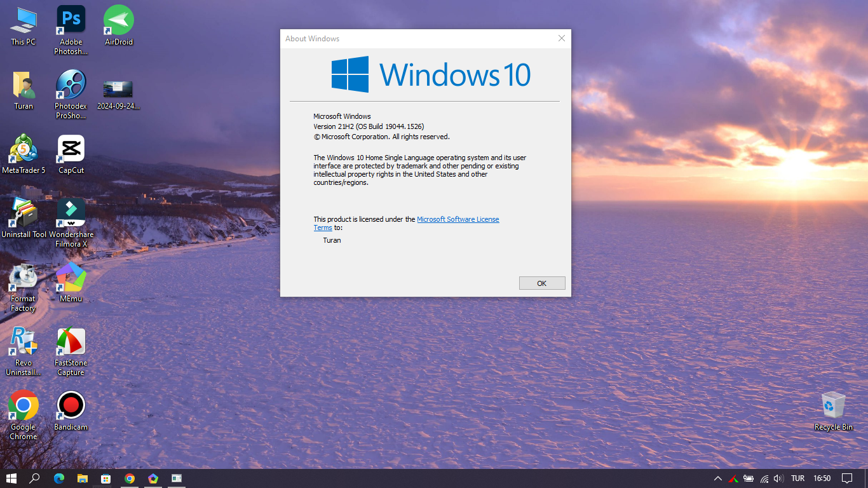
Task: Select the FastStone Capture desktop icon
Action: click(x=71, y=351)
